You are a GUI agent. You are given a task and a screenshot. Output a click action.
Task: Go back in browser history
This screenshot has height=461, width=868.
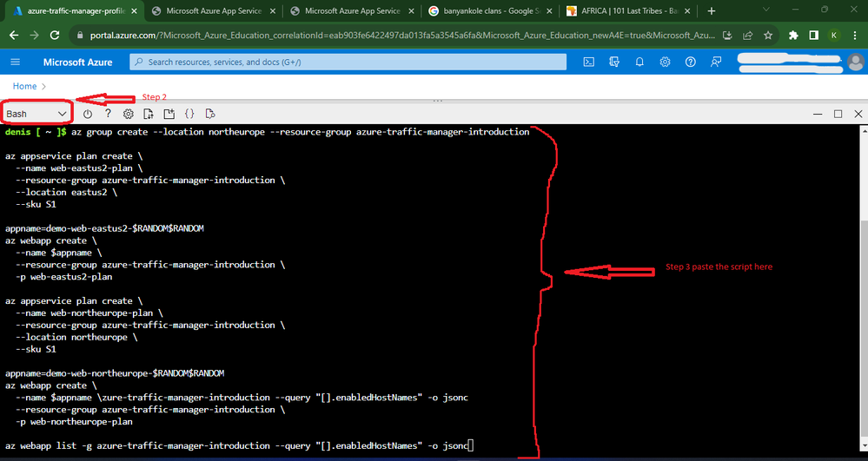click(x=15, y=35)
